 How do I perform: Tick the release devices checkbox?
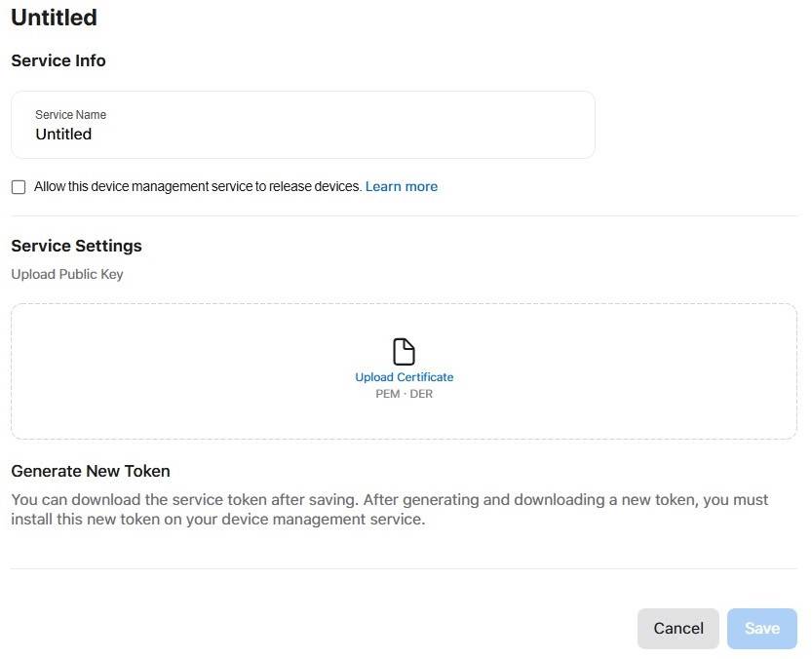[x=19, y=187]
